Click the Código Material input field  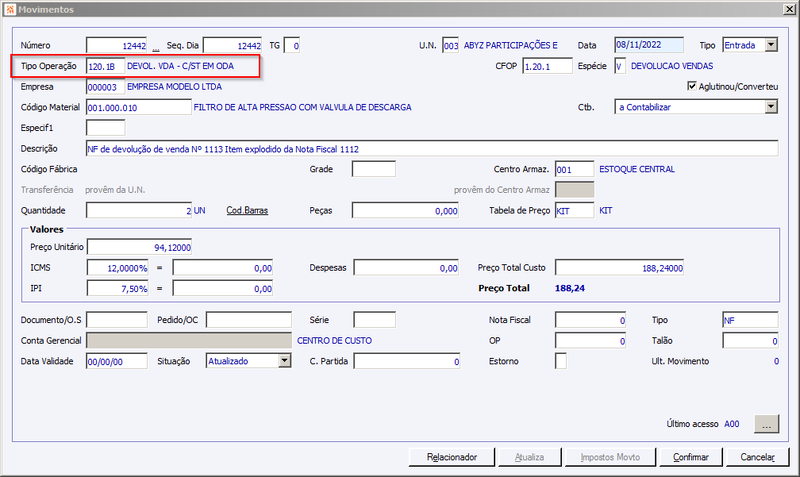point(139,108)
